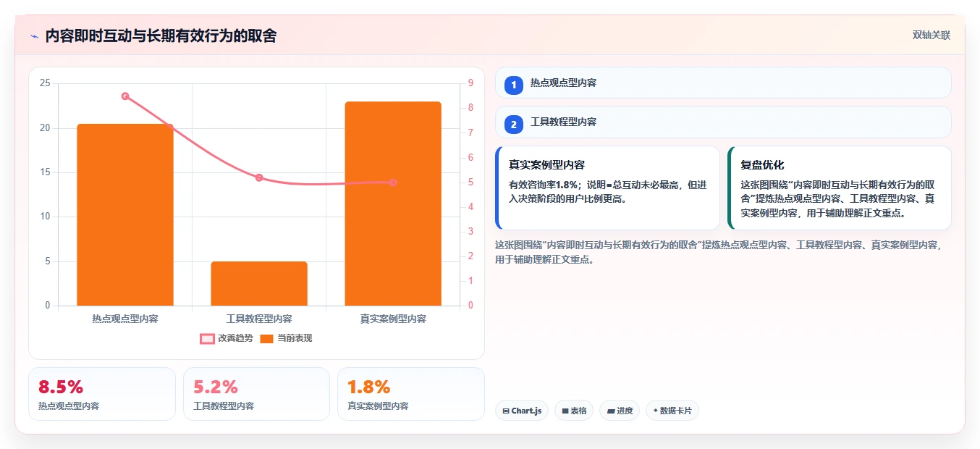Screen dimensions: 980x449
Task: Open the 8.5% 热点观点型内容 stat card
Action: (102, 394)
